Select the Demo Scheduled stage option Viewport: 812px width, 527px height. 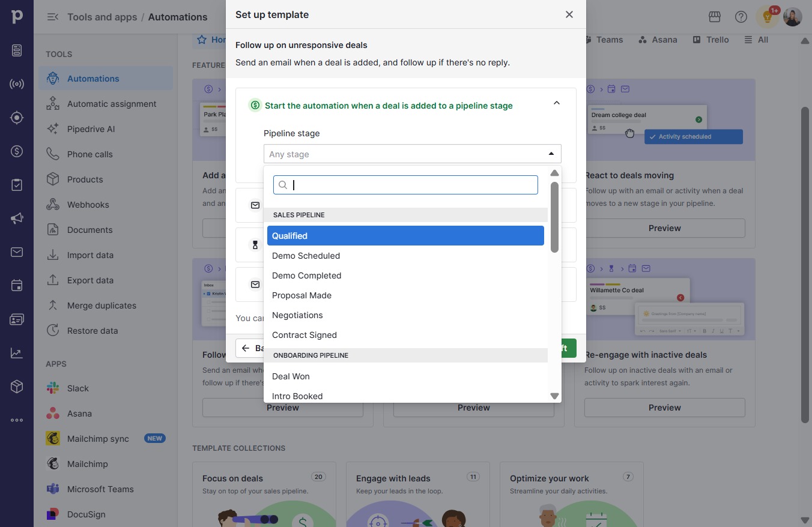pos(405,256)
